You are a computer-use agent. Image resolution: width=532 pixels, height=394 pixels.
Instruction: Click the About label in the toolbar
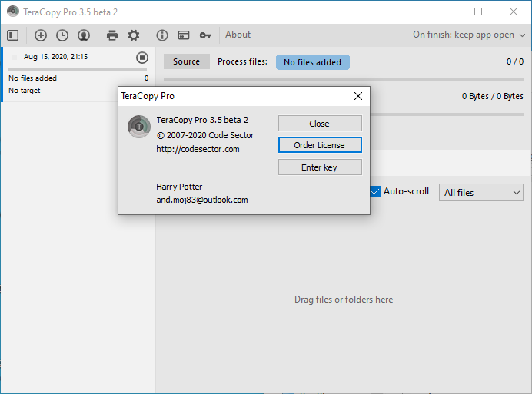(238, 35)
